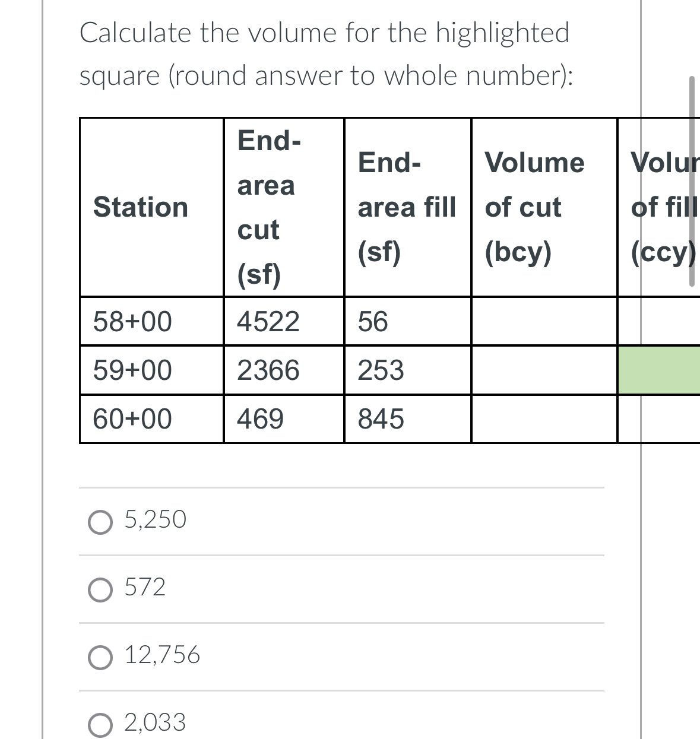The image size is (700, 739).
Task: Select the station 60+00 row label
Action: point(132,418)
